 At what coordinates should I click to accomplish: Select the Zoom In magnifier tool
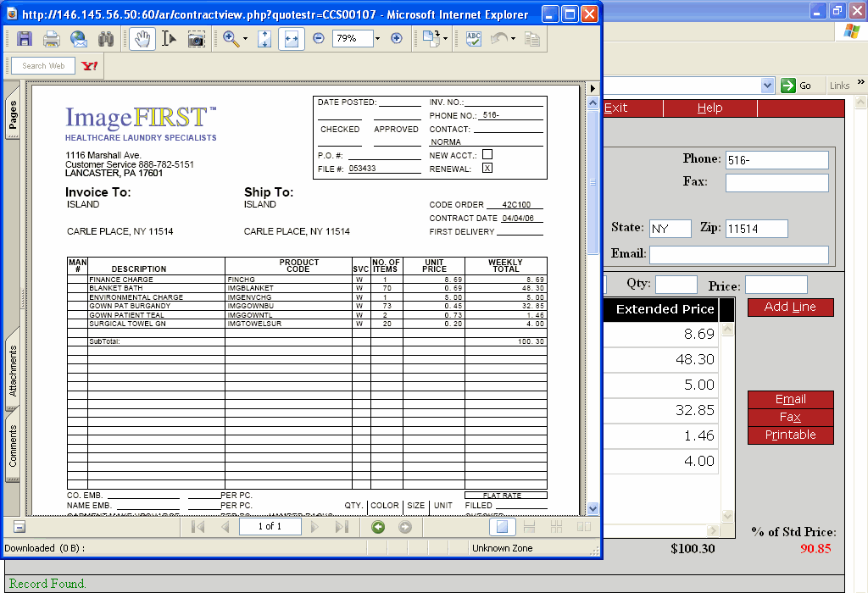231,39
